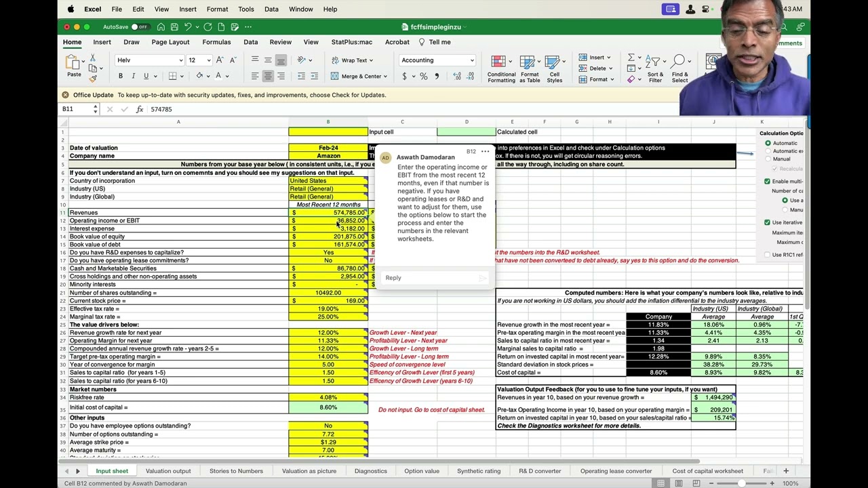868x488 pixels.
Task: Open the R& D converter sheet tab
Action: (540, 471)
